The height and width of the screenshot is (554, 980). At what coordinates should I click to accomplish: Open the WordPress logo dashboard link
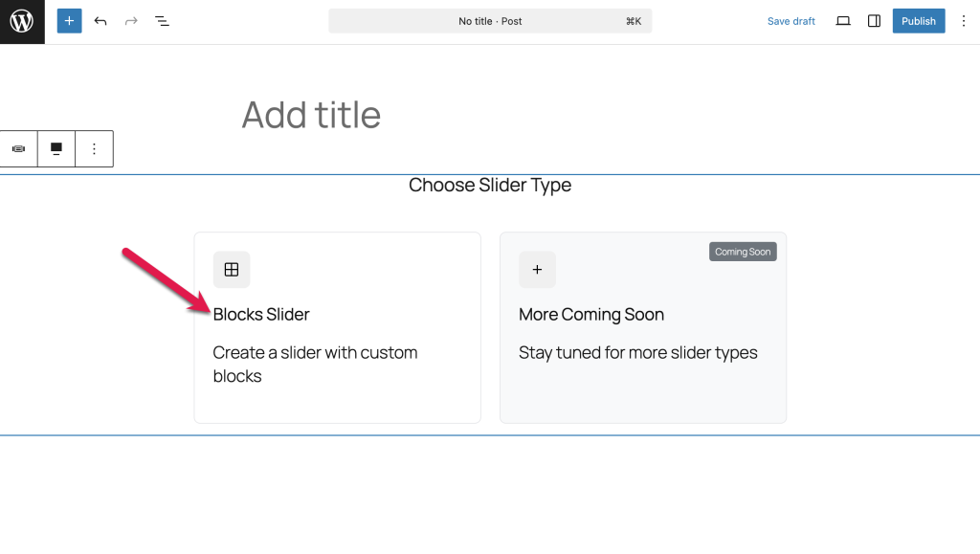point(22,21)
